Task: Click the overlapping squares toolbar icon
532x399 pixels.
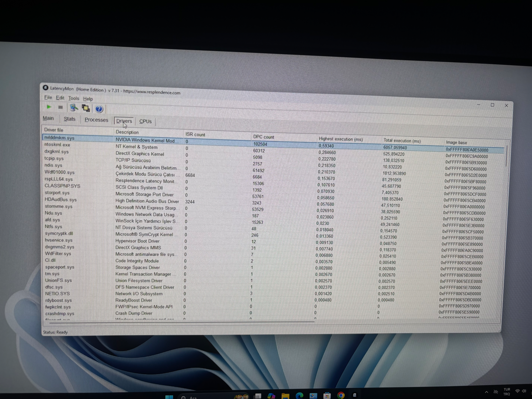Action: pos(86,108)
